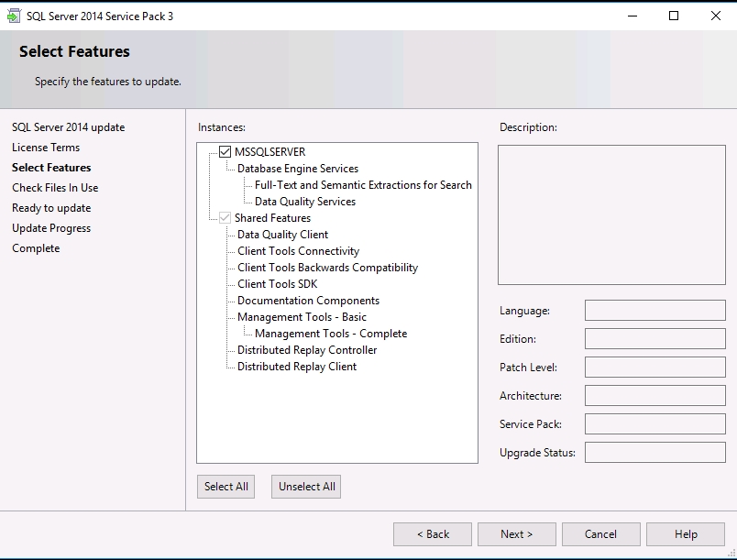The height and width of the screenshot is (560, 737).
Task: Click License Terms step in sidebar
Action: (46, 148)
